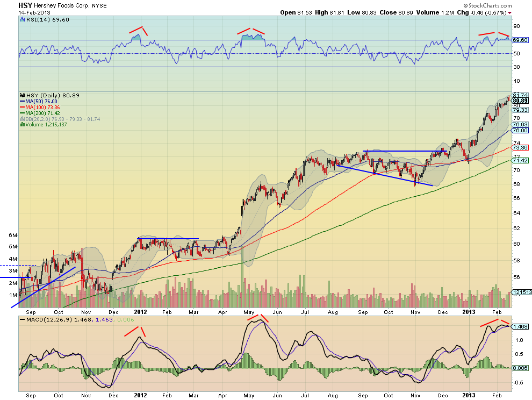
Task: Click the bold HSY ticker symbol in header
Action: [x=25, y=5]
